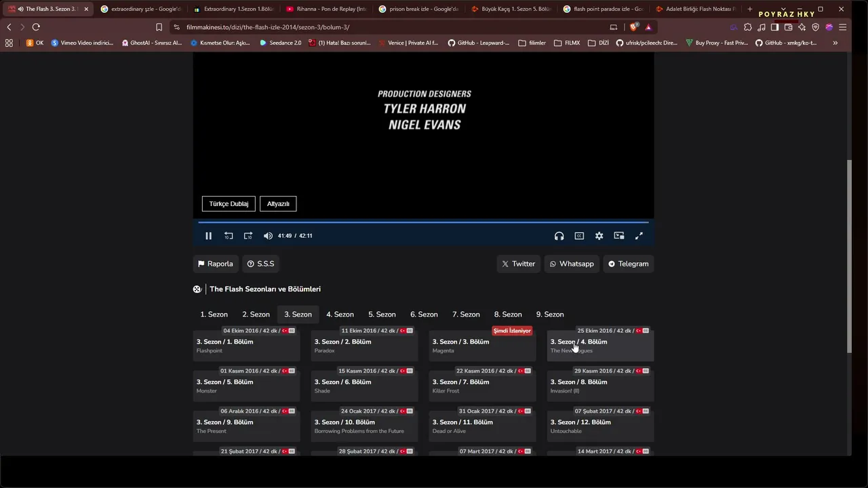The image size is (868, 488).
Task: Mute the video player volume
Action: [268, 236]
